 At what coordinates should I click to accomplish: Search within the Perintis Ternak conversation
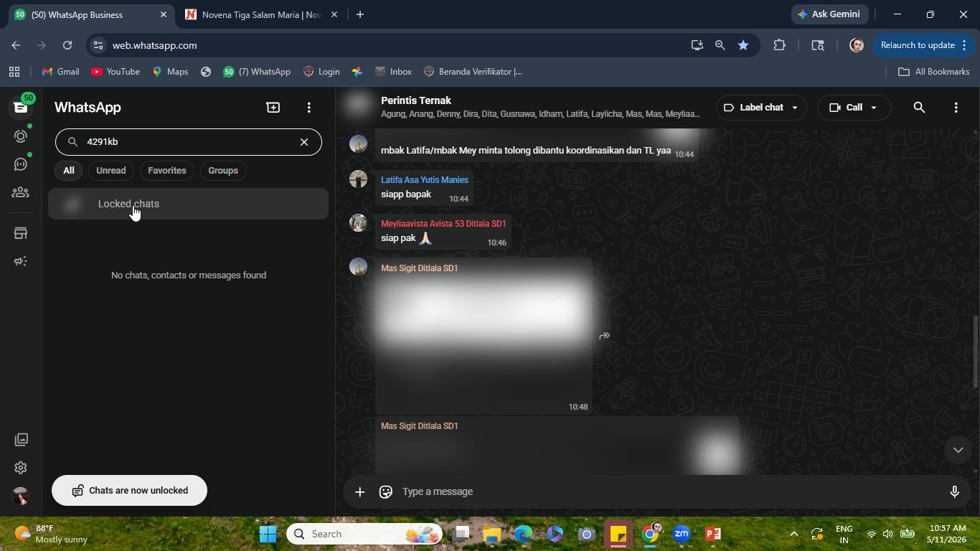click(x=919, y=108)
